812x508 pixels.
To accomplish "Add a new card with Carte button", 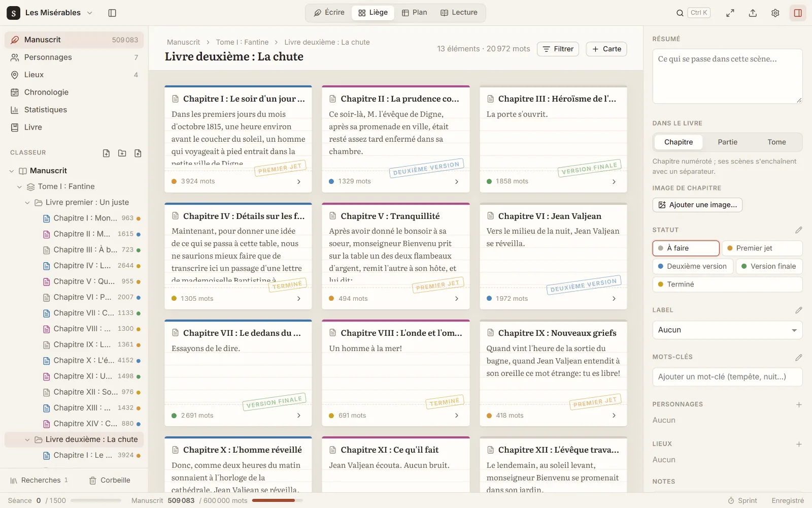I will (x=606, y=49).
